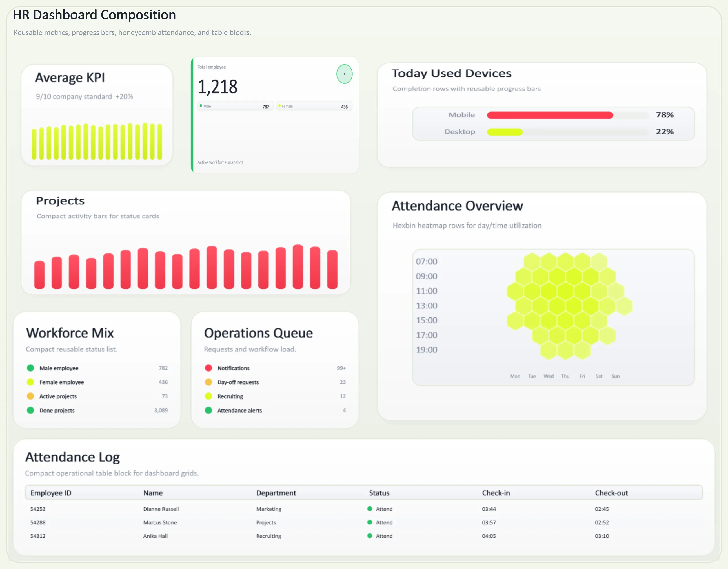The image size is (728, 569).
Task: Click the 3,089 Done projects value
Action: [x=161, y=410]
